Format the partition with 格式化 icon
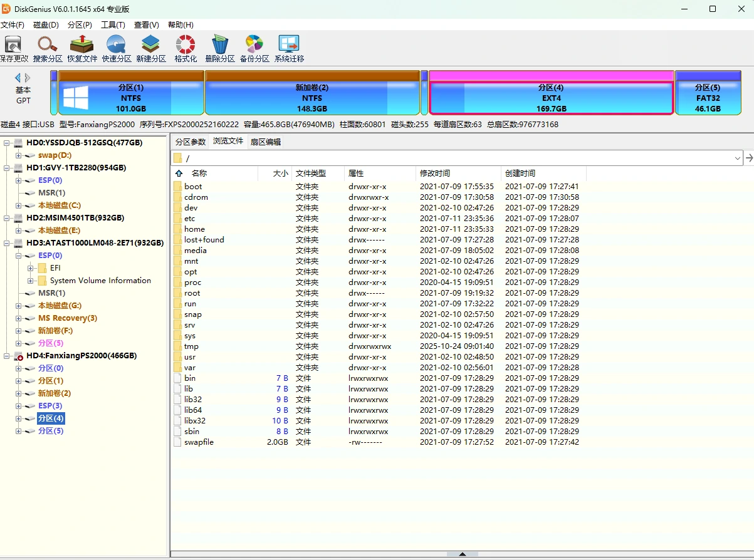 tap(184, 48)
